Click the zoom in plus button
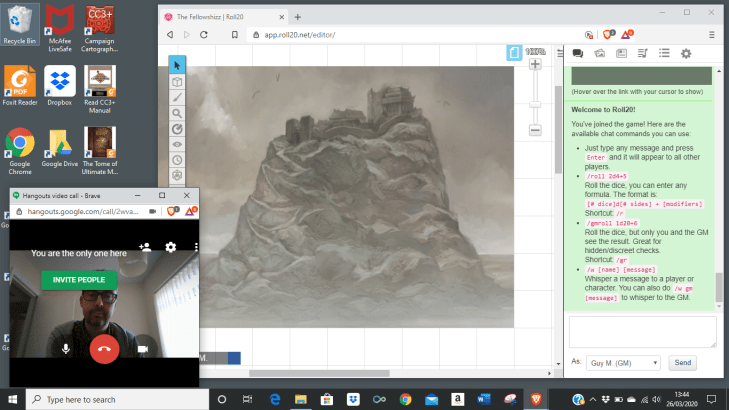 pos(535,65)
